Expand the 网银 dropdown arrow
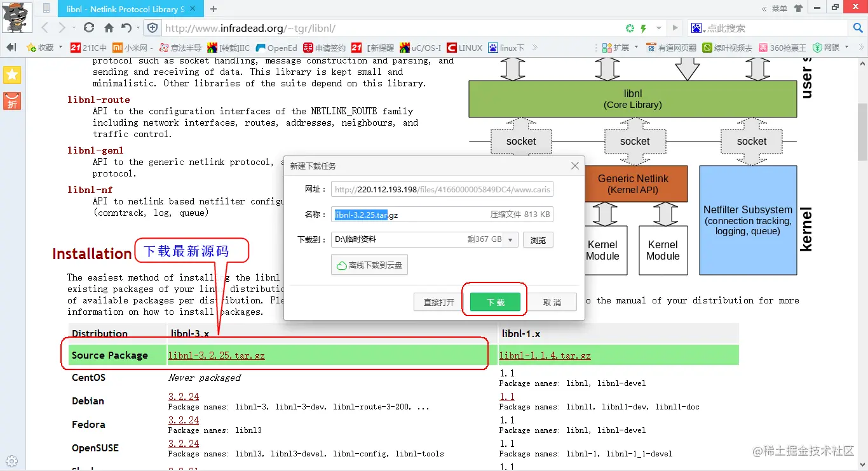The width and height of the screenshot is (868, 471). (847, 48)
